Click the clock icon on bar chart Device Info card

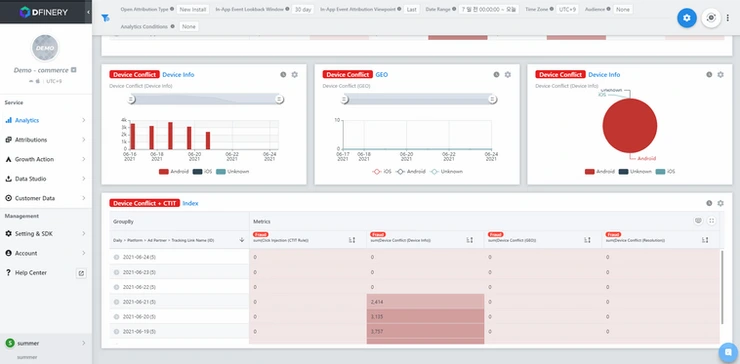click(x=283, y=75)
